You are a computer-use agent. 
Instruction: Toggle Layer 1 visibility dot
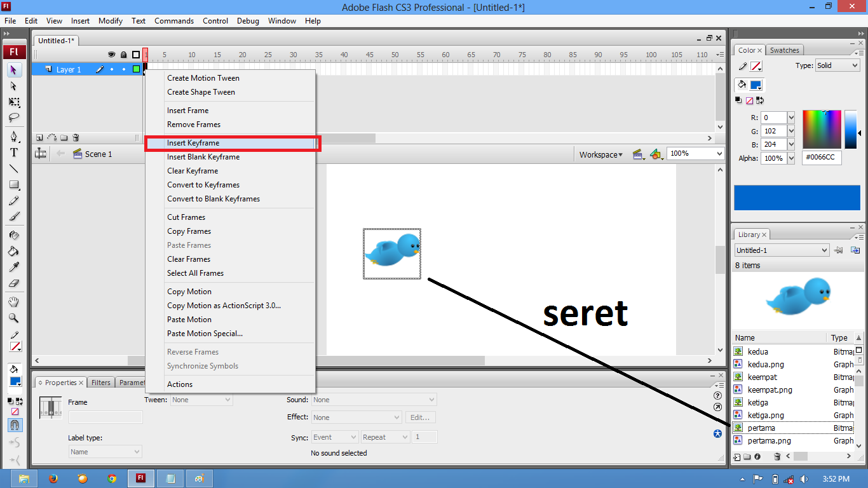pos(112,69)
